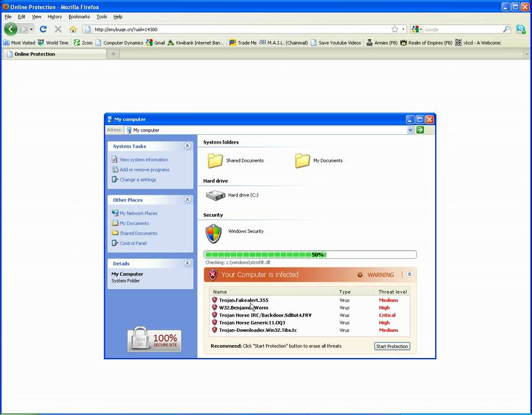Reload the page with the refresh icon
Viewport: 532px width, 415px height.
(43, 29)
